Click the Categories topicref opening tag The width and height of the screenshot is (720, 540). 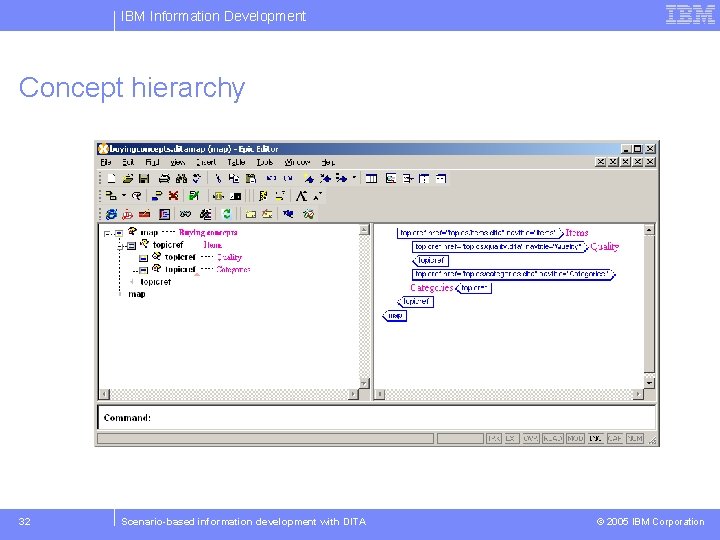pyautogui.click(x=512, y=274)
